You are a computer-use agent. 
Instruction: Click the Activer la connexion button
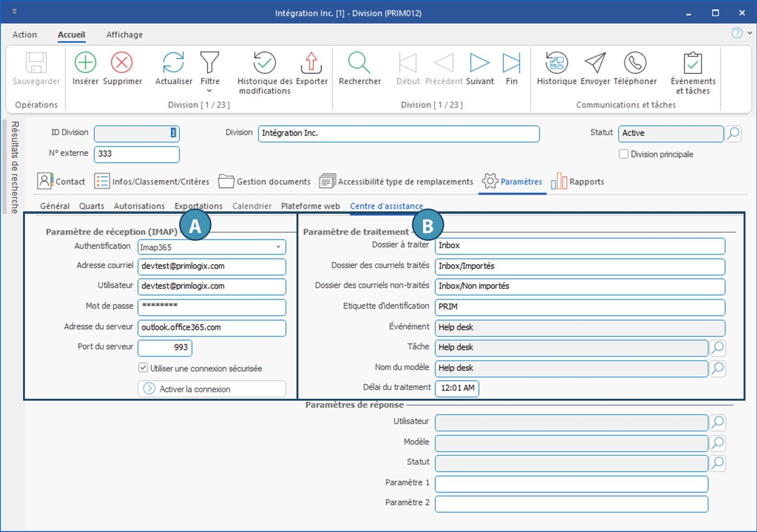tap(212, 389)
